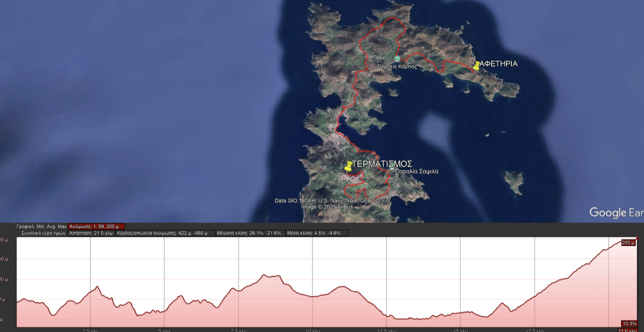Select the Παραλία Κάμπος beach marker icon
Screen dimensions: 644x332
point(397,58)
